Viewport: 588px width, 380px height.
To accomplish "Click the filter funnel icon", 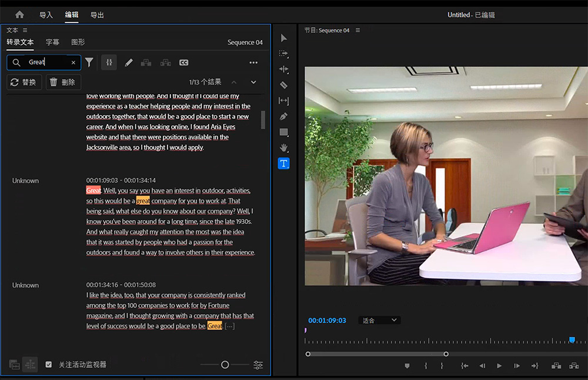I will tap(89, 62).
